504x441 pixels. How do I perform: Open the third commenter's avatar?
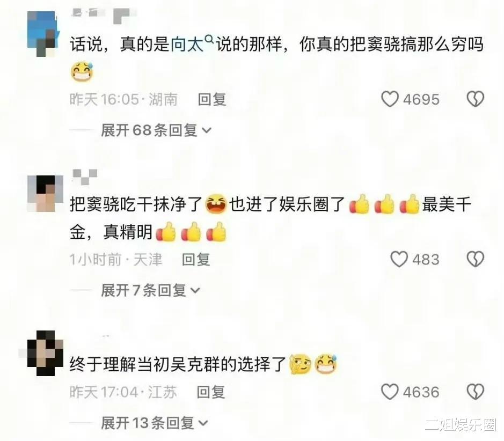click(x=45, y=354)
